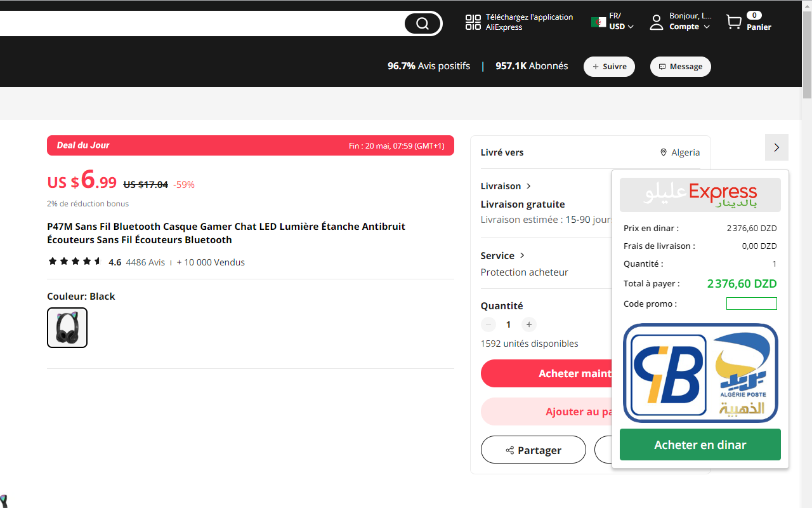The height and width of the screenshot is (508, 812).
Task: Open the AliExpress app download QR icon
Action: tap(473, 22)
